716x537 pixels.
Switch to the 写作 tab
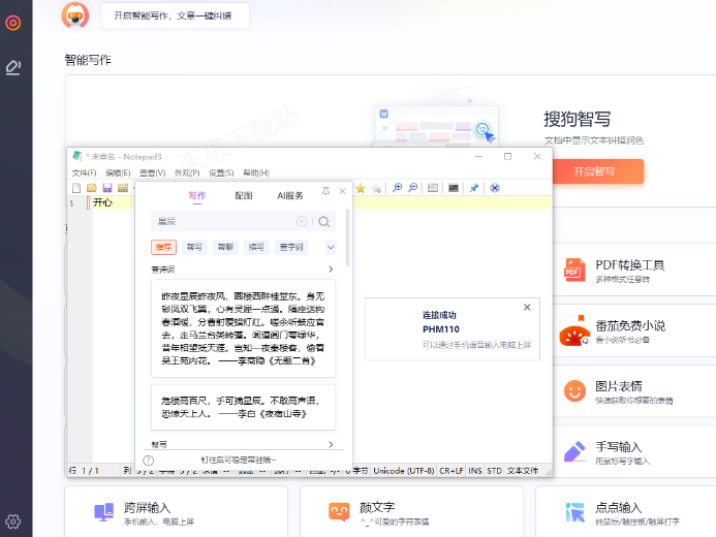coord(197,196)
